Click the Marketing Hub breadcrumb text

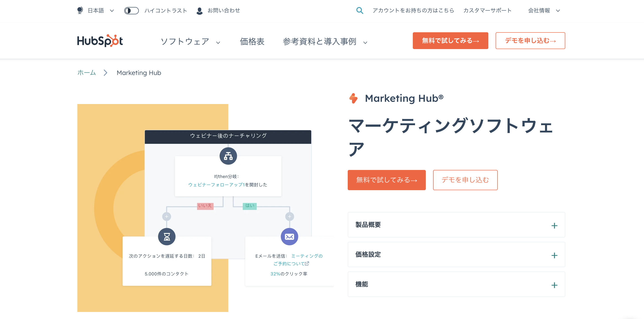[x=139, y=73]
